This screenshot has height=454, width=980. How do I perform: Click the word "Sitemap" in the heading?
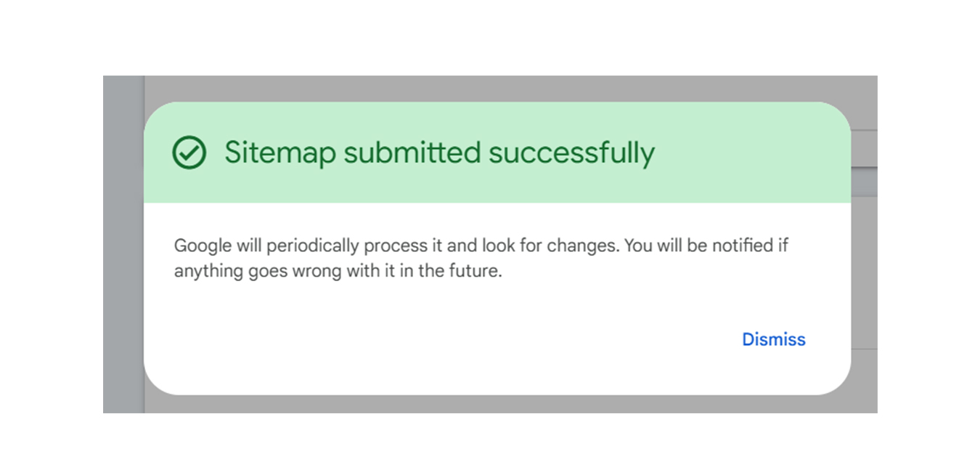coord(279,153)
